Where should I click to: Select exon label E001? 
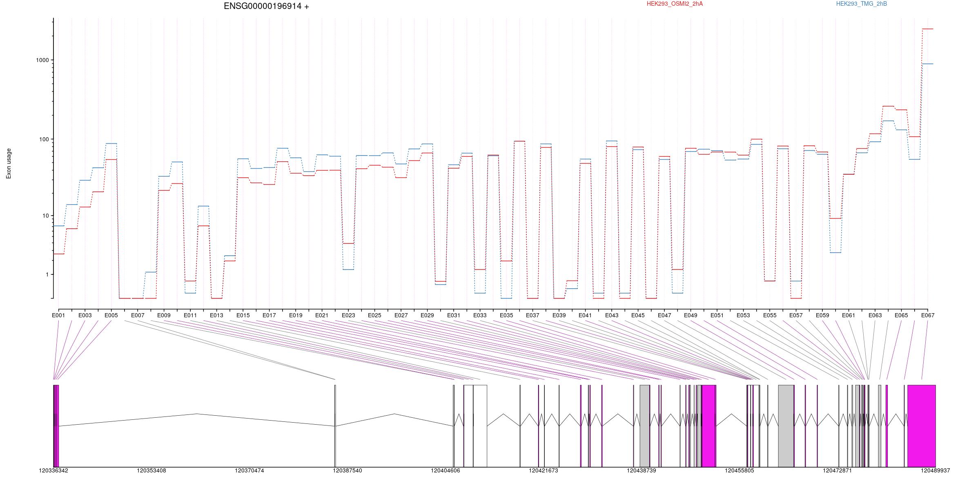tap(58, 315)
